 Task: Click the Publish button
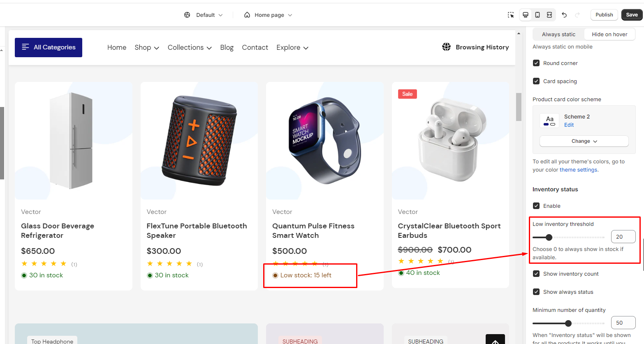[x=604, y=15]
